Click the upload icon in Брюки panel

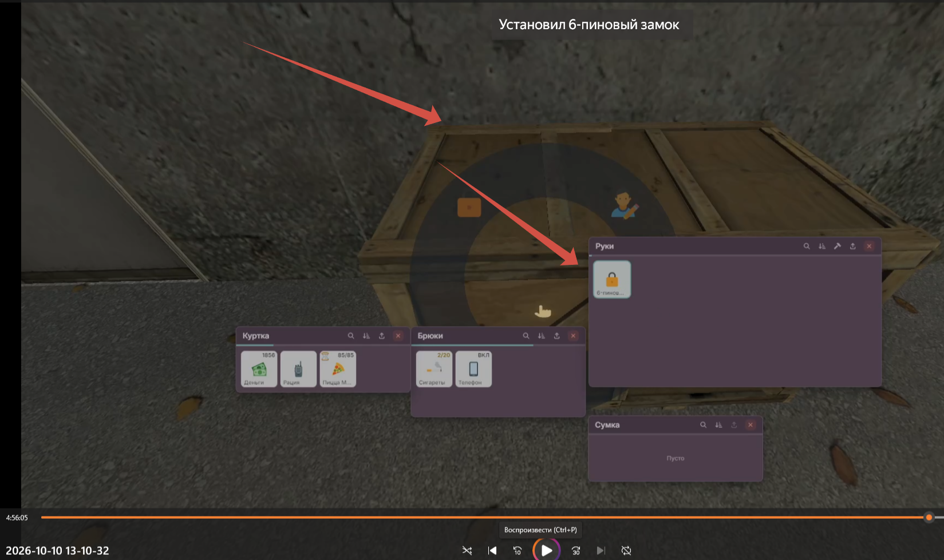click(x=557, y=336)
